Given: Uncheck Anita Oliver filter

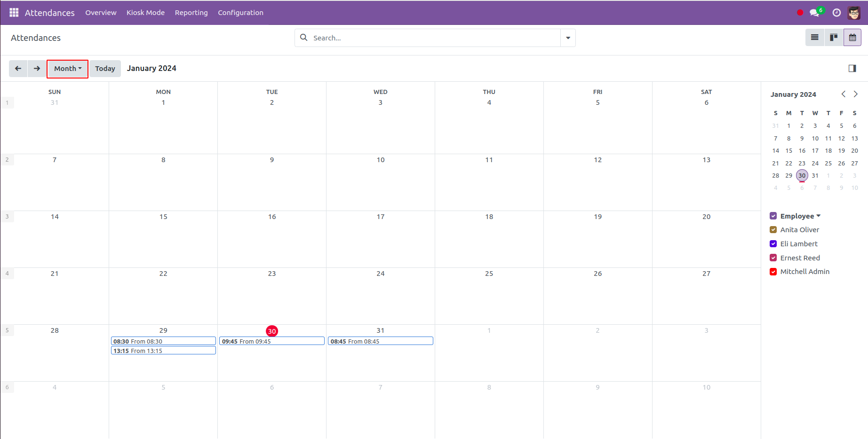Looking at the screenshot, I should (x=773, y=230).
